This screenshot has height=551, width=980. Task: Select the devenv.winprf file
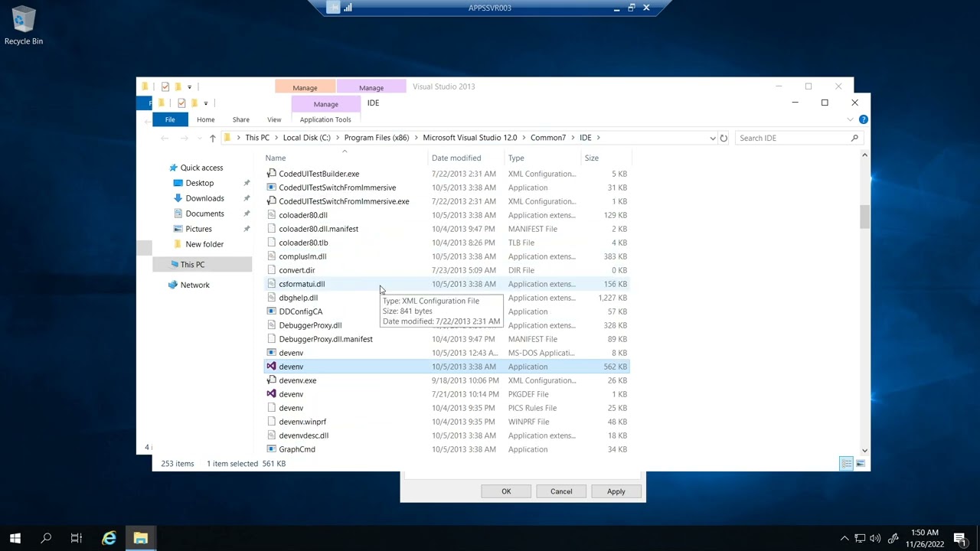(x=446, y=422)
